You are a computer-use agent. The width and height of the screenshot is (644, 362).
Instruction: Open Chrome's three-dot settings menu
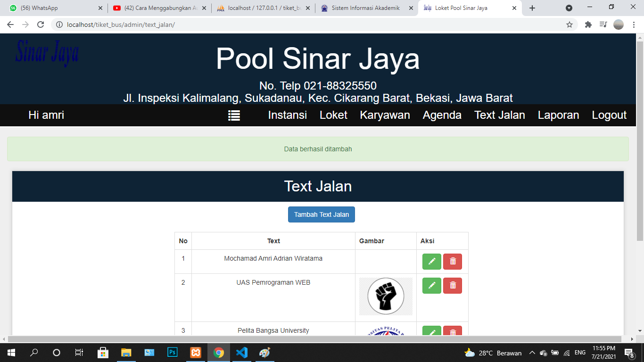point(633,25)
